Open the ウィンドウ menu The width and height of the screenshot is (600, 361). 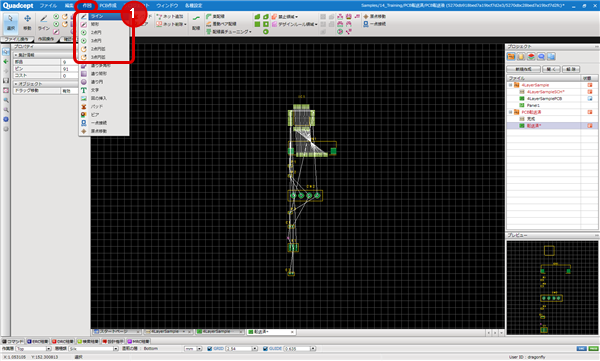click(167, 6)
